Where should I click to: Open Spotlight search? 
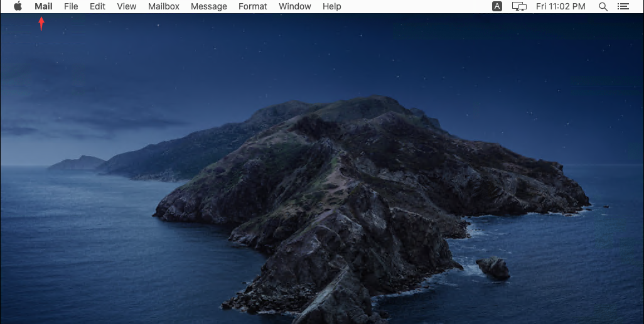[603, 6]
